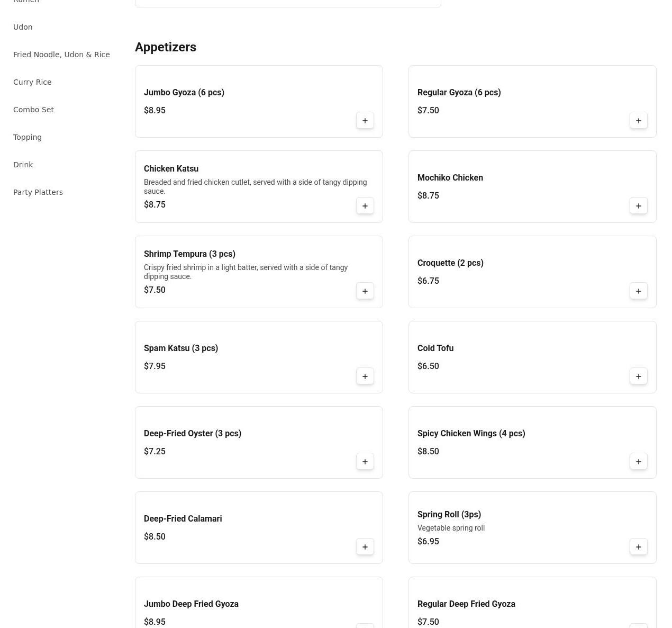Add Jumbo Gyoza (6 pcs) with plus icon
This screenshot has height=628, width=672.
point(365,121)
